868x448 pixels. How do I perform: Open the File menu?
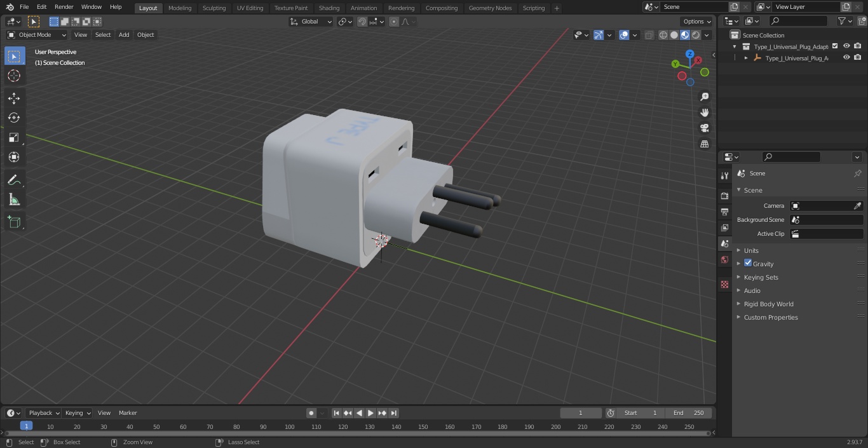click(24, 7)
